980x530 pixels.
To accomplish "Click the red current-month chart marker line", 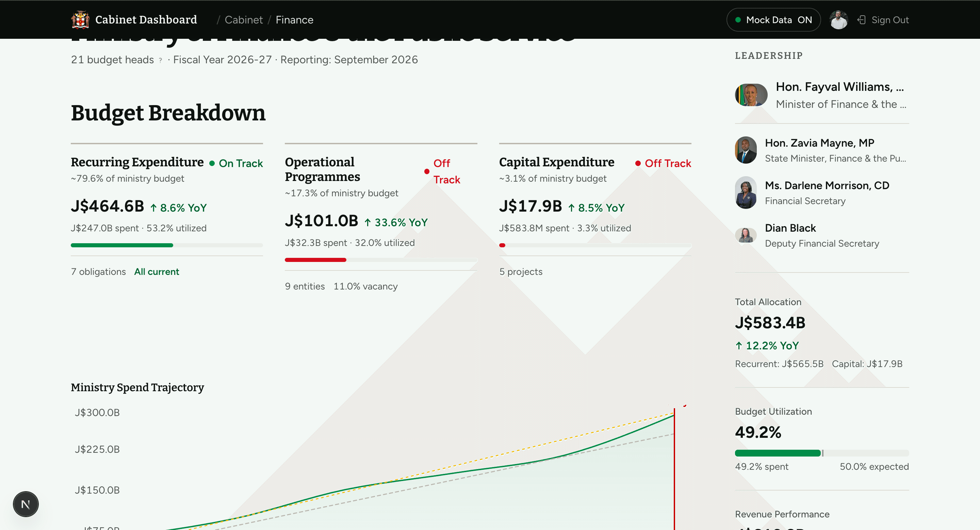I will coord(674,469).
